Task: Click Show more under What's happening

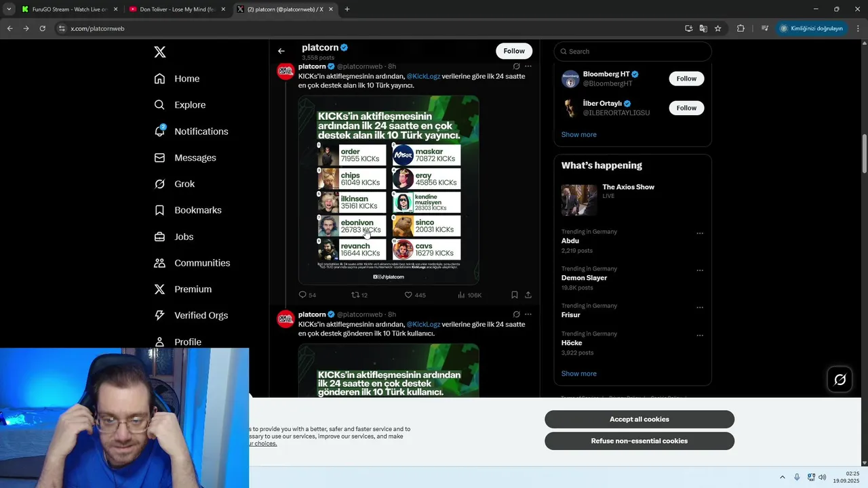Action: pos(579,373)
